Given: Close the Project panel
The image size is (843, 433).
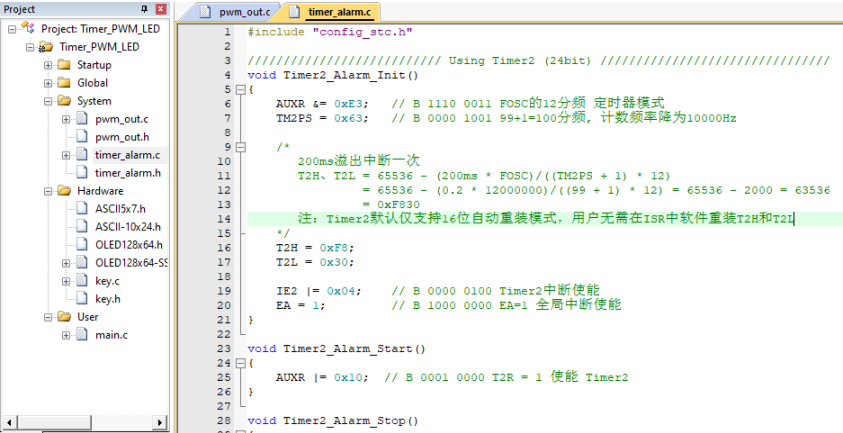Looking at the screenshot, I should click(x=161, y=9).
